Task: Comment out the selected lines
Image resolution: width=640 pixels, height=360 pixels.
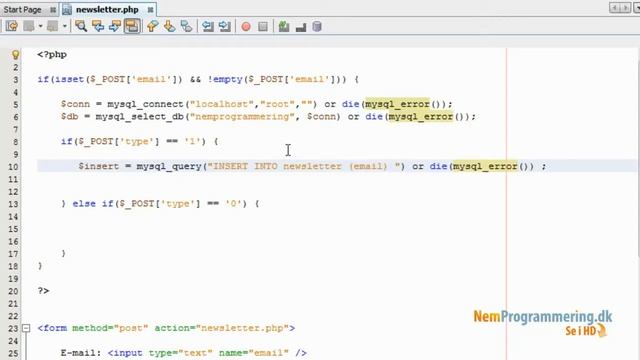Action: pos(284,27)
